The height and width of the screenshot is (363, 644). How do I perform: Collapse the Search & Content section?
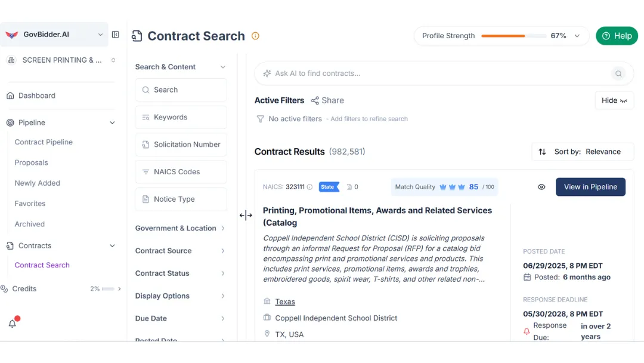[223, 67]
